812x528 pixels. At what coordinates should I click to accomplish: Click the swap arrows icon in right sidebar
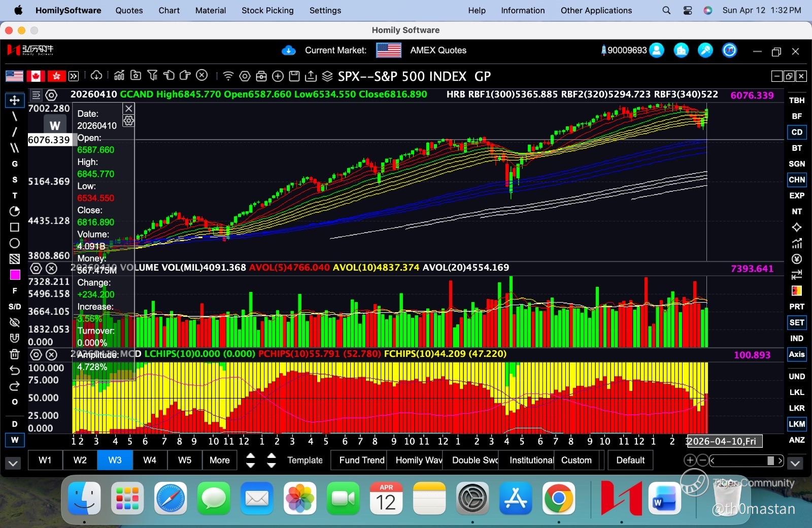pyautogui.click(x=797, y=275)
